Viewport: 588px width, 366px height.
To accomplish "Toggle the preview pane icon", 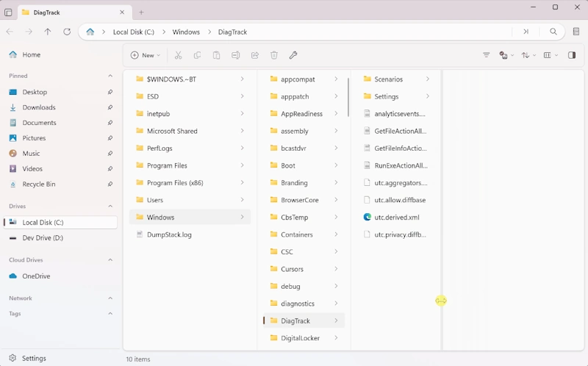I will [x=572, y=55].
